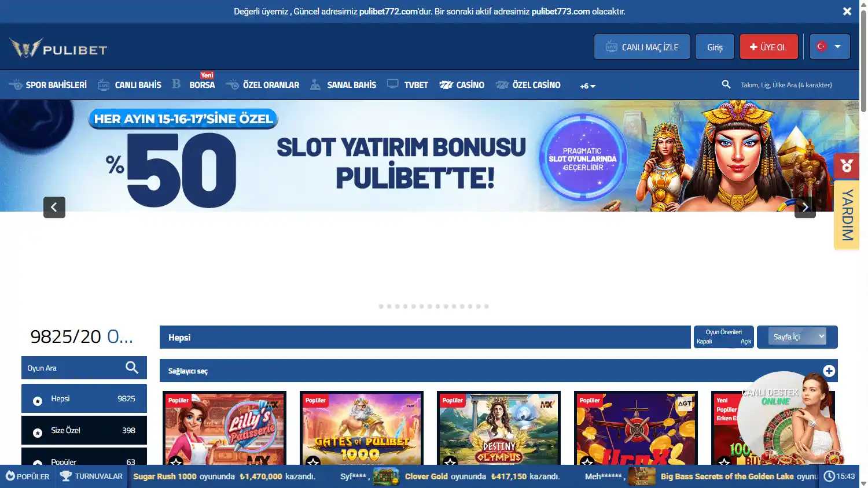Screen dimensions: 868x488
Task: Open the slot yatırım bonusu banner
Action: pos(429,156)
